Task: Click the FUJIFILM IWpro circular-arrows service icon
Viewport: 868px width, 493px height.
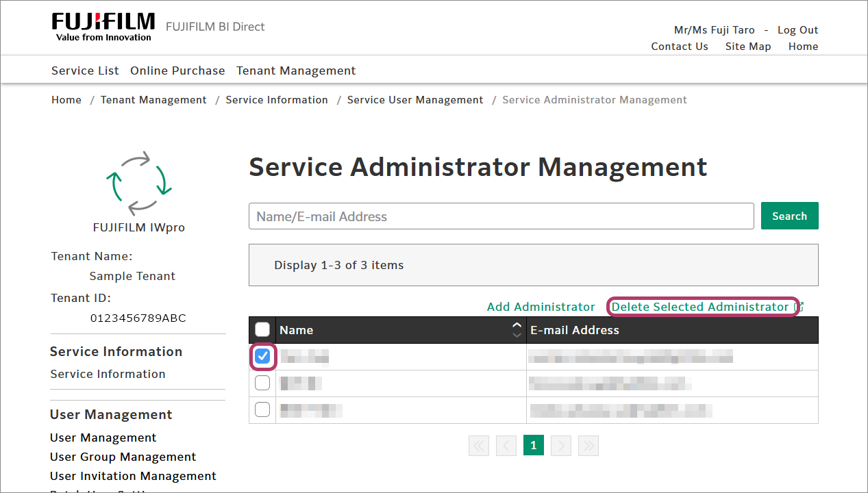Action: [x=138, y=183]
